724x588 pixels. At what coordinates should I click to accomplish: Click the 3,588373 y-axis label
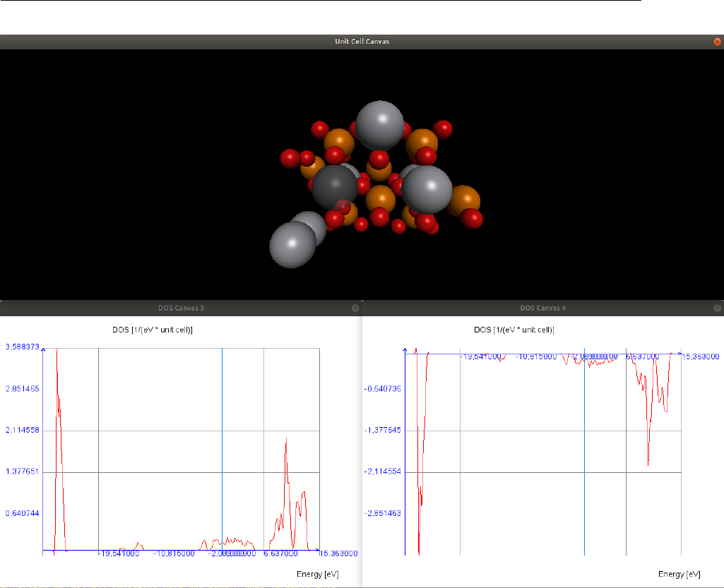(x=22, y=347)
